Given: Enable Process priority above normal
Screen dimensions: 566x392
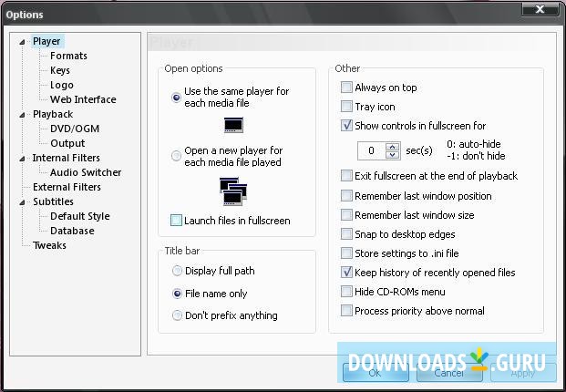Looking at the screenshot, I should 346,311.
